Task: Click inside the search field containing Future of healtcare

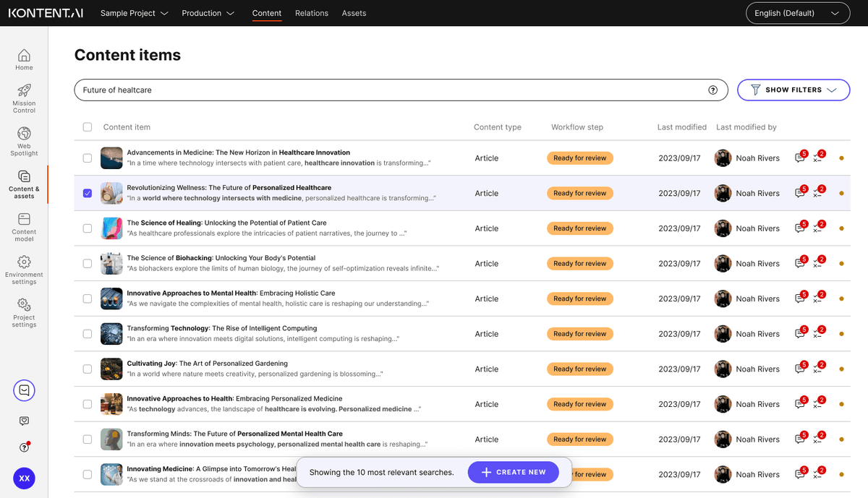Action: tap(289, 90)
